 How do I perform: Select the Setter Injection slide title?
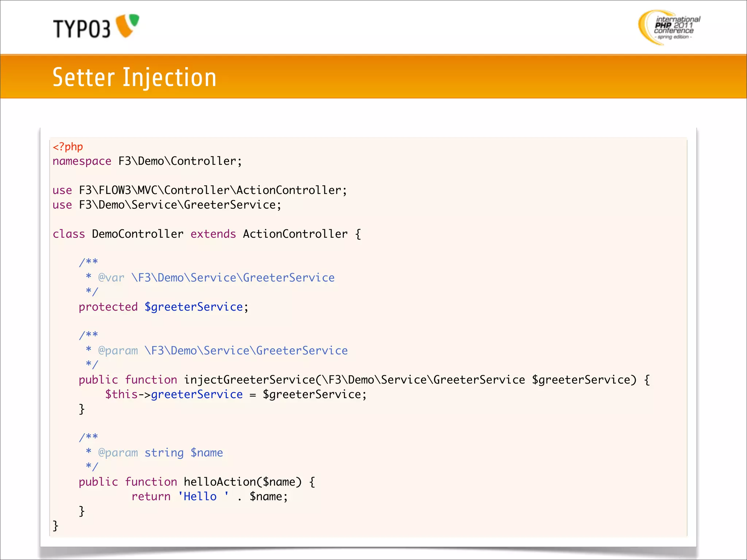coord(135,77)
